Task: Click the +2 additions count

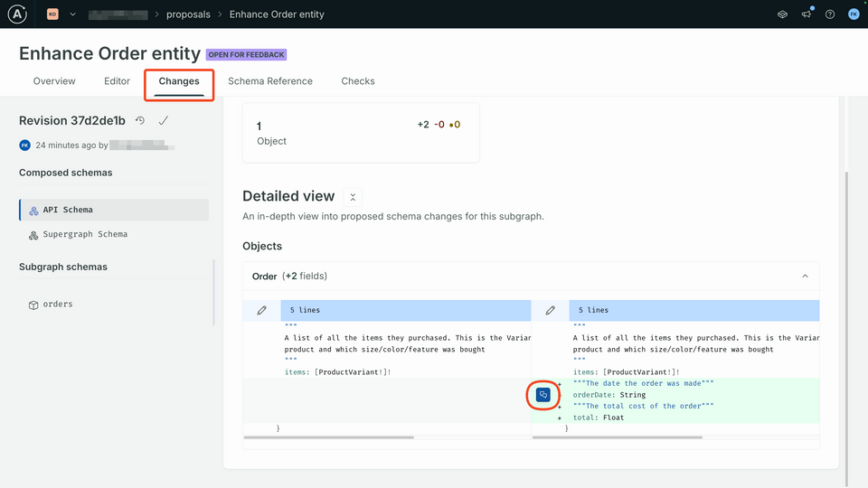Action: point(423,125)
